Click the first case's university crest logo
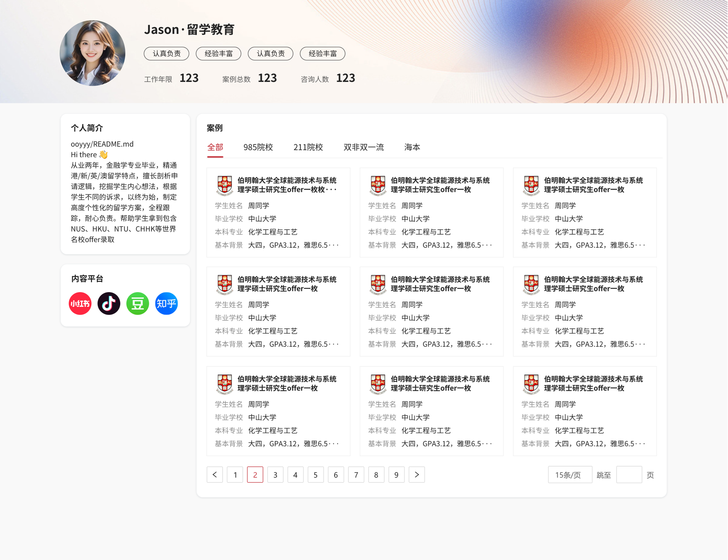The image size is (728, 560). [225, 185]
